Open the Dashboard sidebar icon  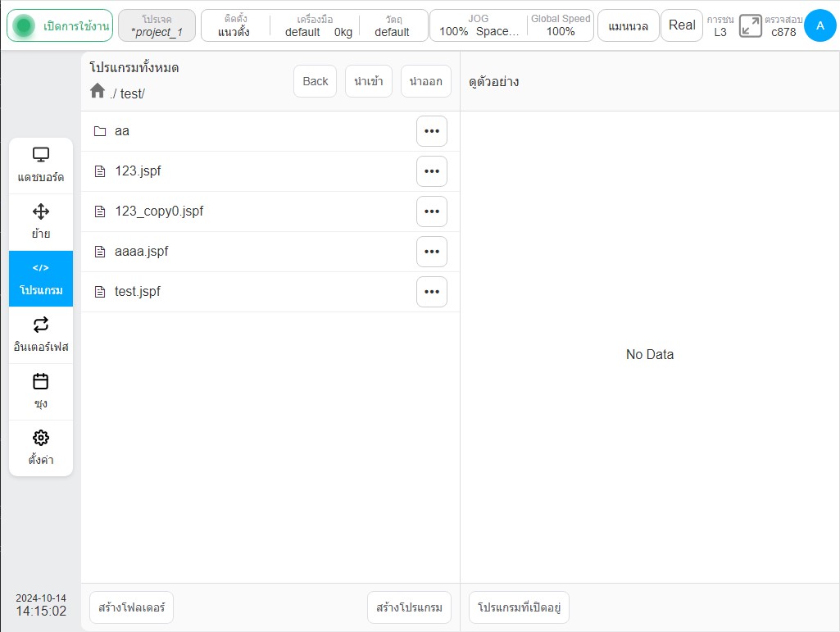coord(41,165)
